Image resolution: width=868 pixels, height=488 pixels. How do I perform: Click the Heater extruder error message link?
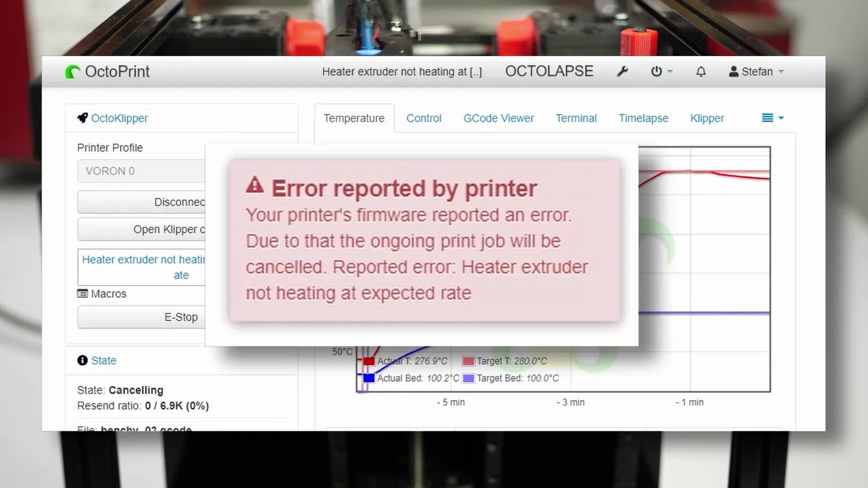(144, 267)
